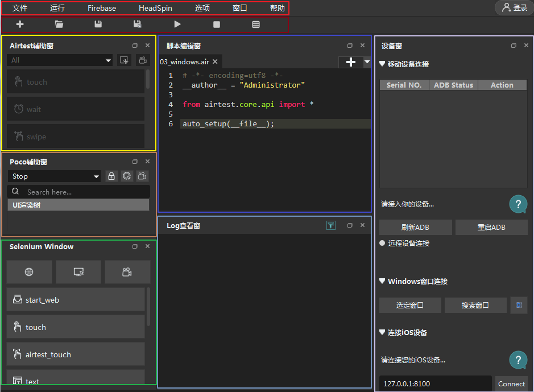Click the Airtest swipe command
The height and width of the screenshot is (392, 534).
tap(76, 136)
